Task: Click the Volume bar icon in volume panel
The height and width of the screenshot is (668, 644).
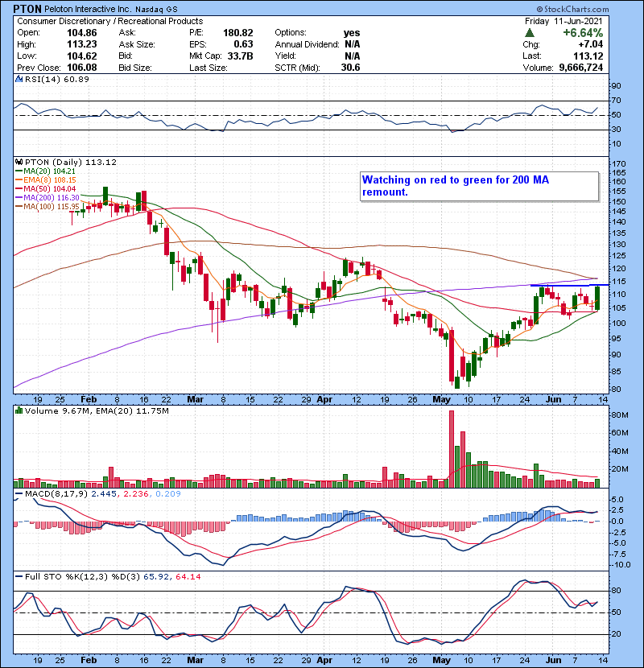Action: (19, 410)
